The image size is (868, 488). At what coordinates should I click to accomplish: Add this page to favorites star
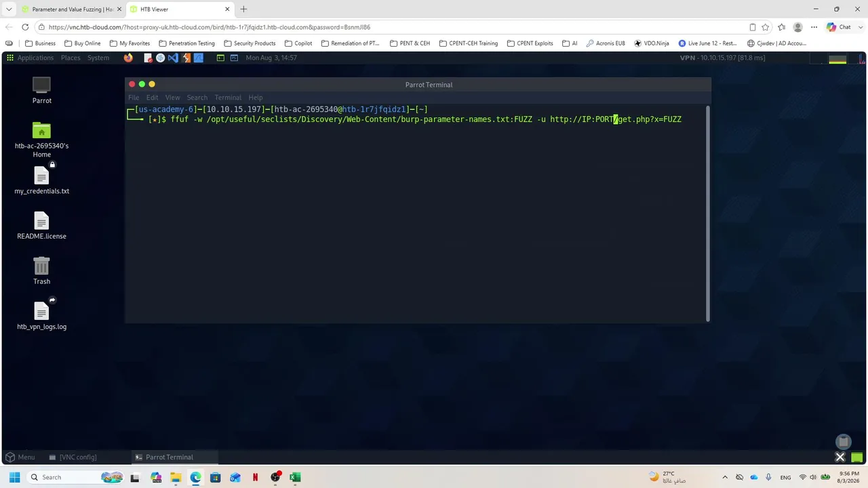pyautogui.click(x=766, y=27)
